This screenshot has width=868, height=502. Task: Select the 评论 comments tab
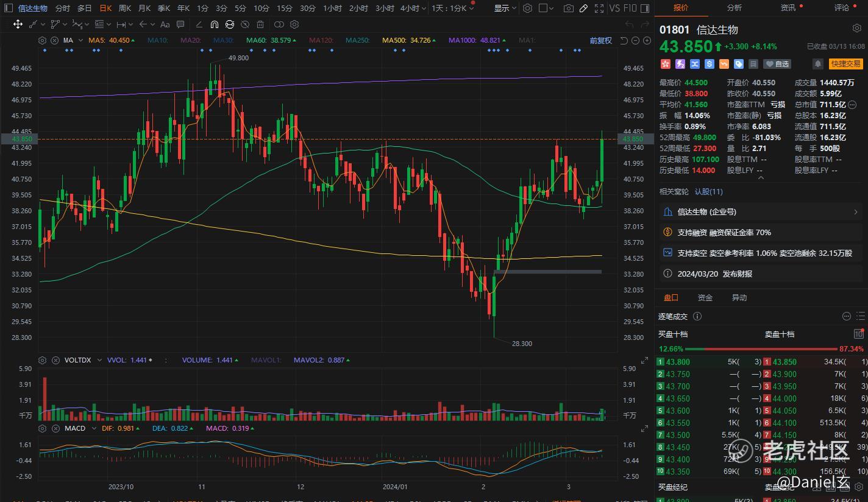point(842,8)
